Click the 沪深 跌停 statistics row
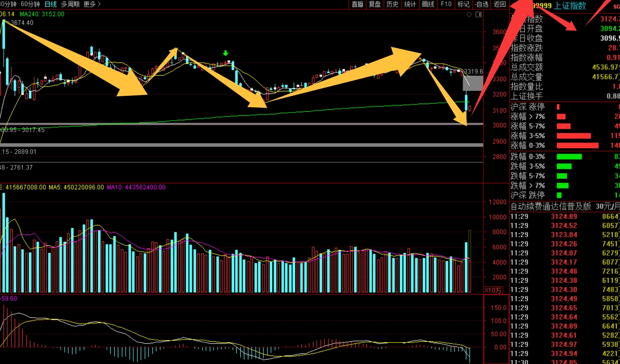Image resolution: width=620 pixels, height=364 pixels. click(x=565, y=195)
